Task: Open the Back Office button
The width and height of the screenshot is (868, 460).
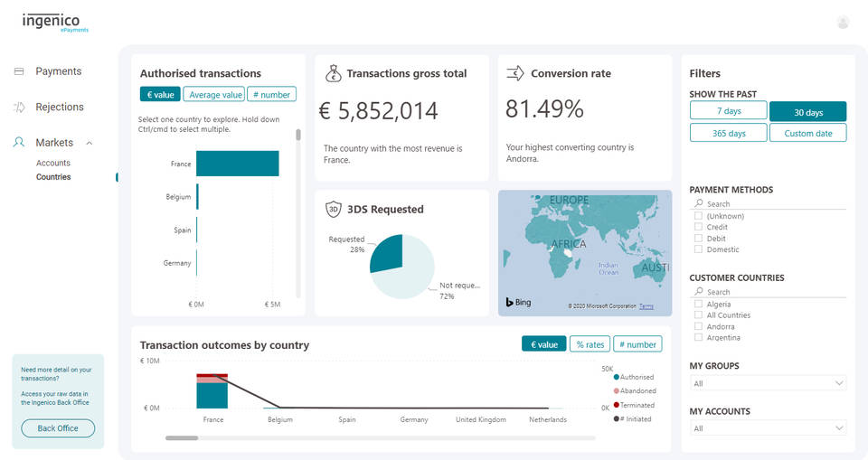Action: pos(58,427)
